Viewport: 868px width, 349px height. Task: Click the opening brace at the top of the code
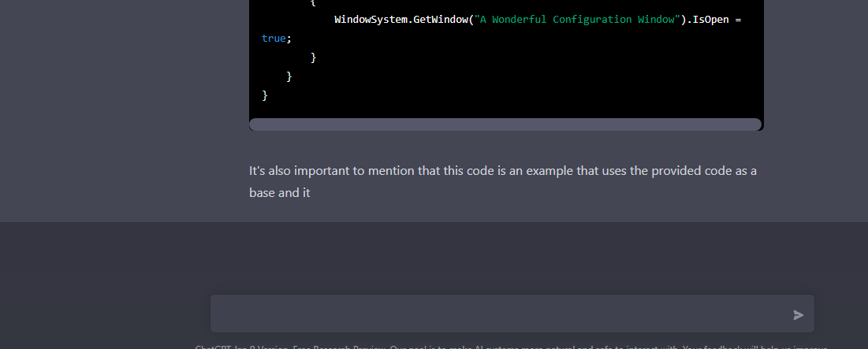click(x=313, y=2)
